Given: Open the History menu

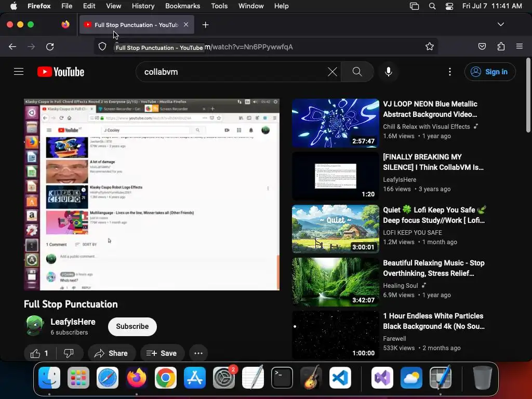Looking at the screenshot, I should pos(143,6).
